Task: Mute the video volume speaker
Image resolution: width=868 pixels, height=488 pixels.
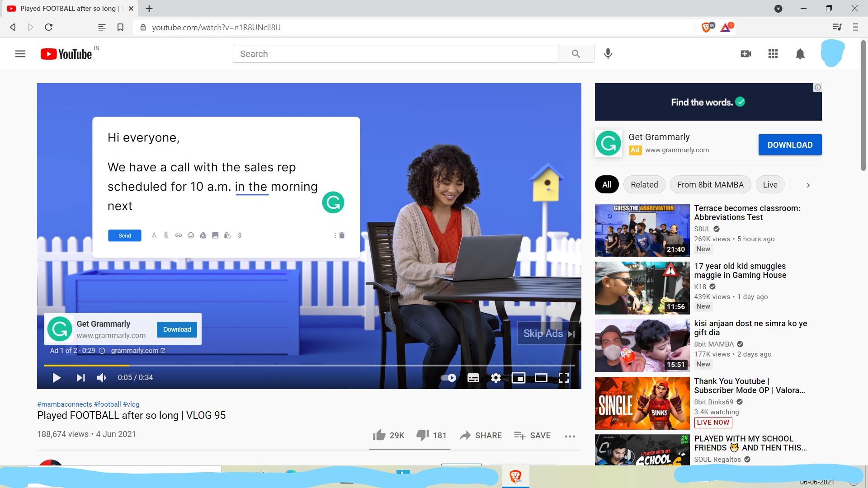Action: click(x=102, y=378)
